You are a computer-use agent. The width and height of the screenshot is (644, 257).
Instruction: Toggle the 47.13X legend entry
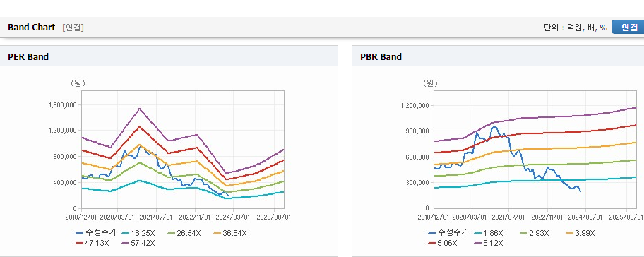pyautogui.click(x=93, y=243)
